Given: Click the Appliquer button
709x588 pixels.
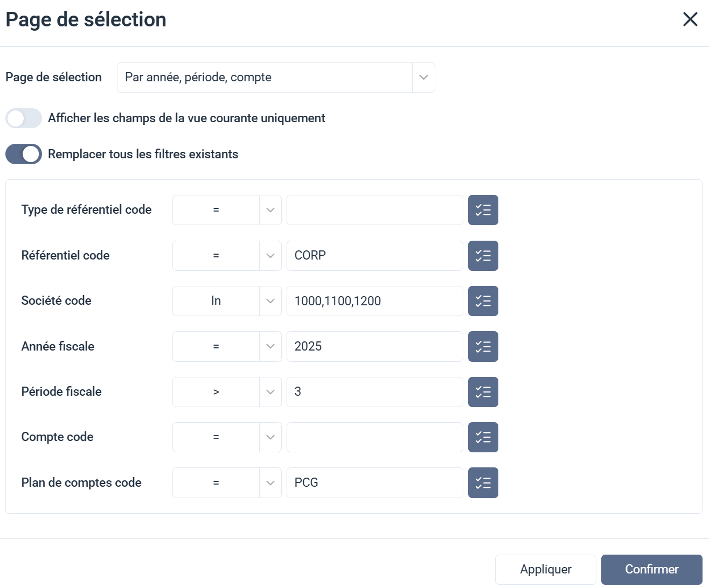Looking at the screenshot, I should pos(545,569).
